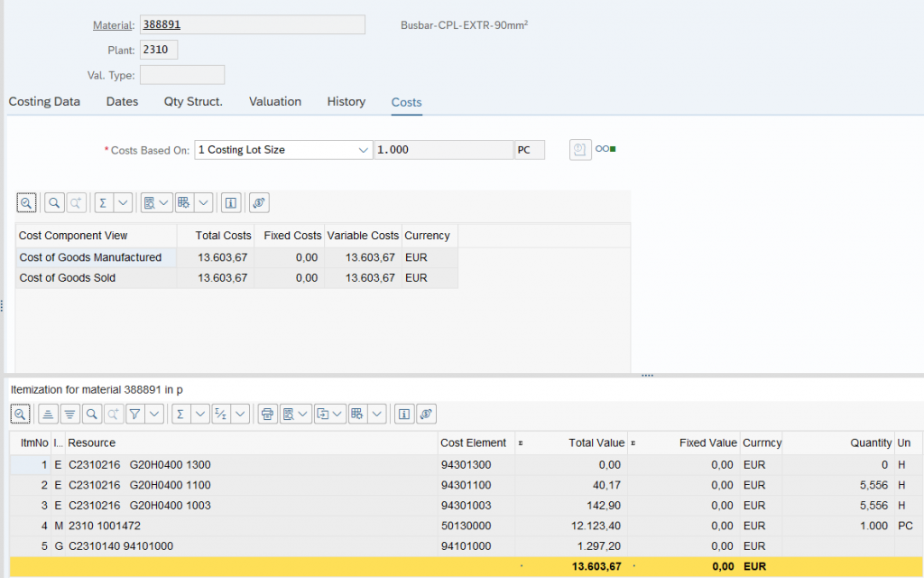Switch to the Costing Data tab

click(44, 102)
